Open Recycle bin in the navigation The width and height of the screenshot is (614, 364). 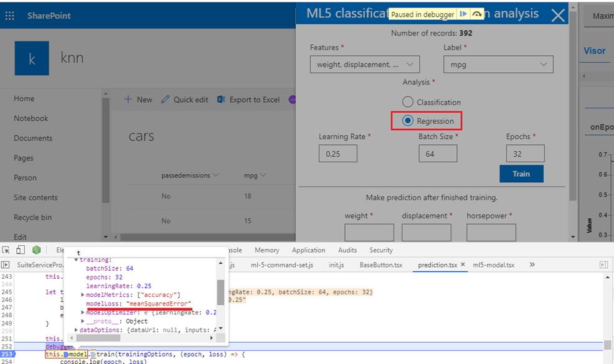pos(32,217)
